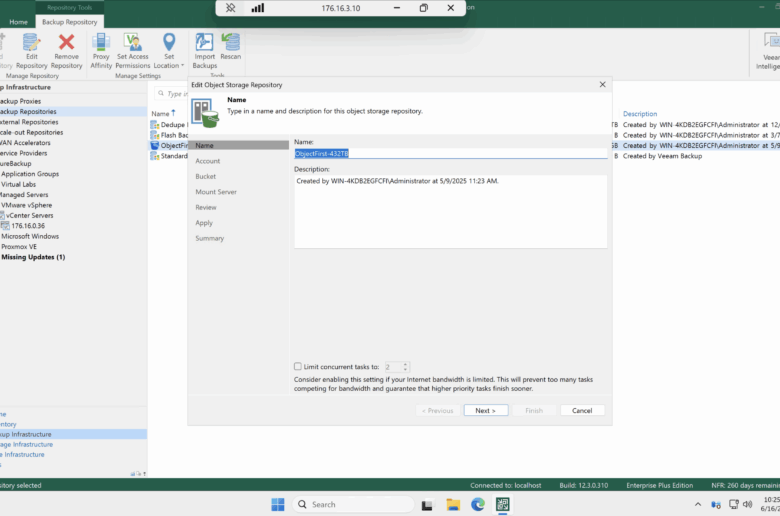The image size is (780, 516).
Task: Select Backup Proxies in the tree
Action: [x=20, y=101]
